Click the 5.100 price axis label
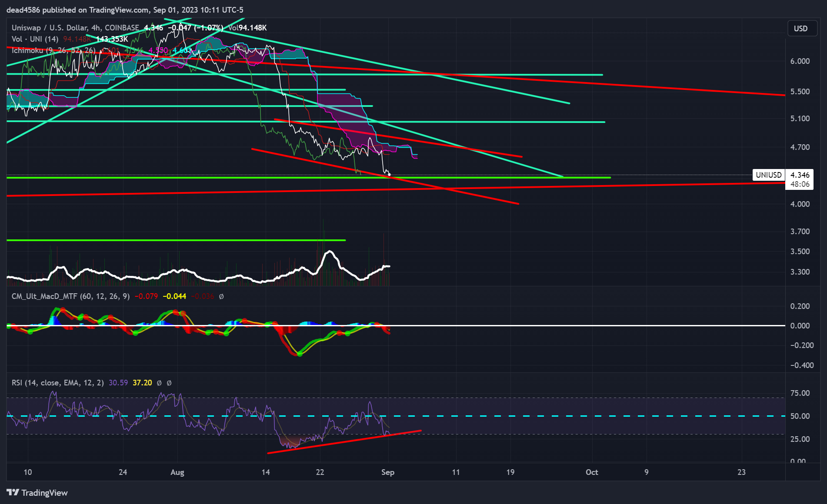Image resolution: width=827 pixels, height=504 pixels. (x=800, y=119)
